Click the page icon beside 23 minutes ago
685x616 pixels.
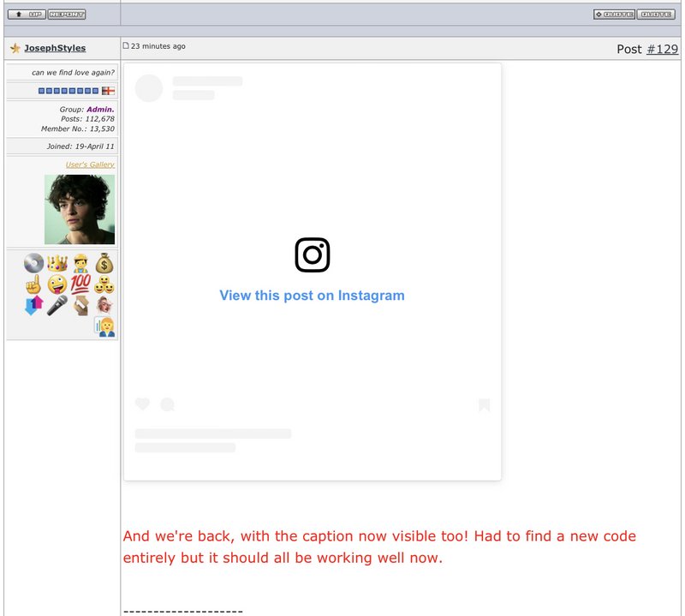coord(126,45)
